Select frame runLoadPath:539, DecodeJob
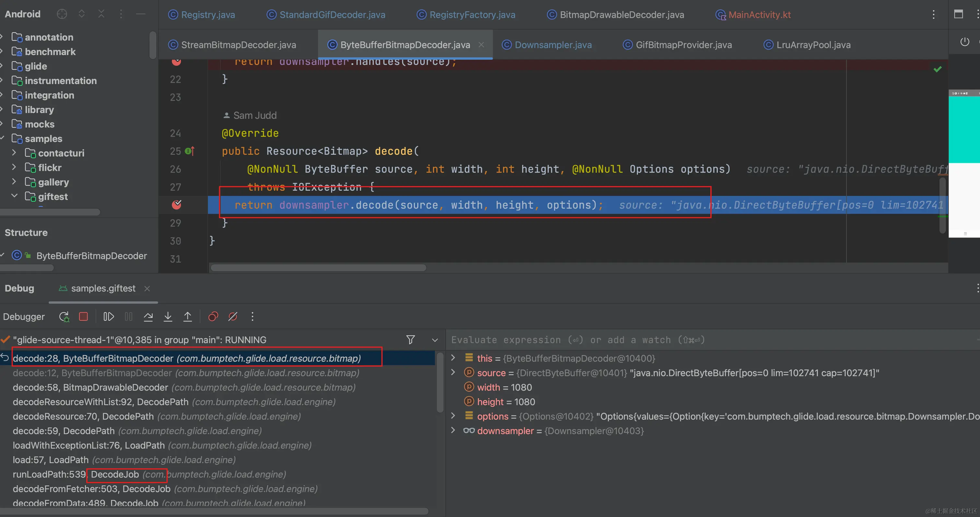This screenshot has height=517, width=980. (x=217, y=474)
